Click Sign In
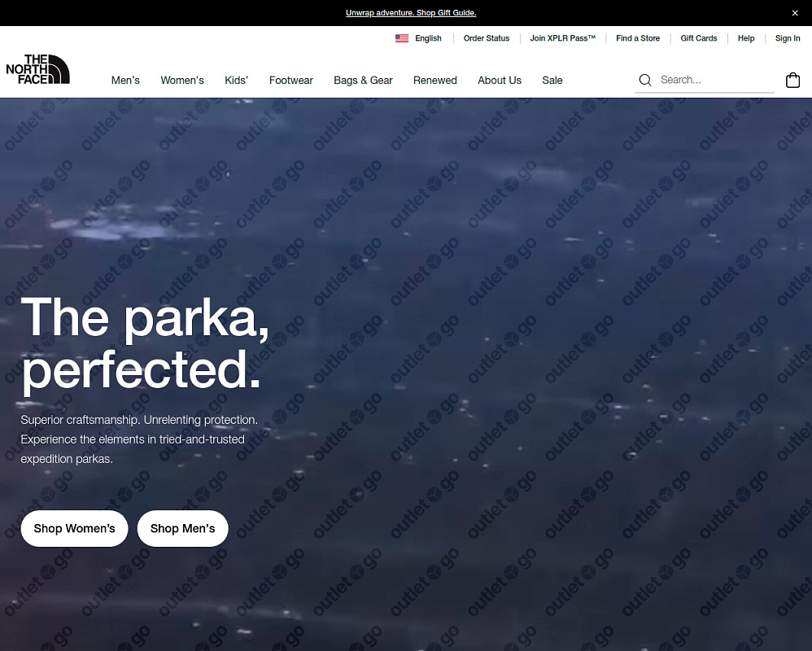 [787, 38]
